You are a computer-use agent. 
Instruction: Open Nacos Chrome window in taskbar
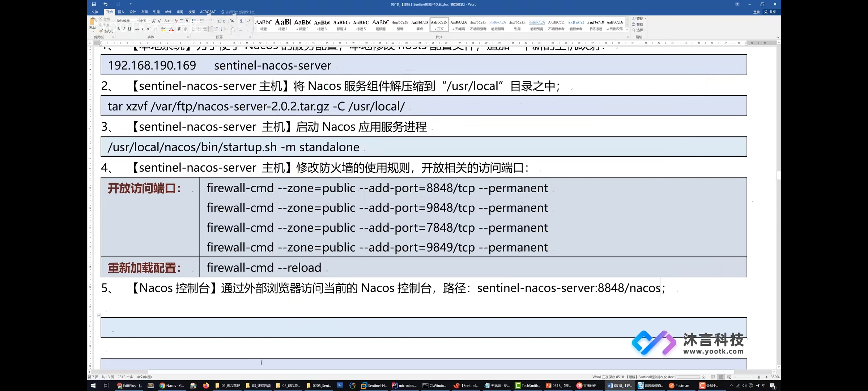pyautogui.click(x=172, y=386)
